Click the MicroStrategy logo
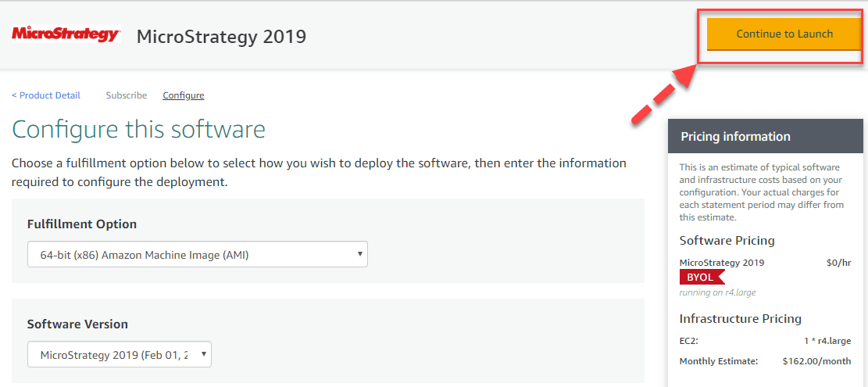868x387 pixels. (66, 34)
